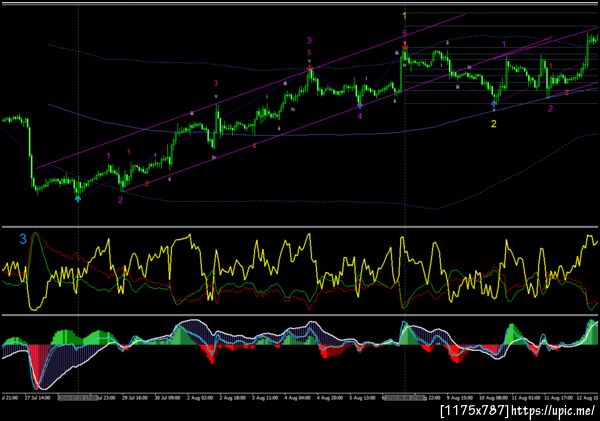
Task: Select the 11 Aug 01:00 time label
Action: (526, 398)
